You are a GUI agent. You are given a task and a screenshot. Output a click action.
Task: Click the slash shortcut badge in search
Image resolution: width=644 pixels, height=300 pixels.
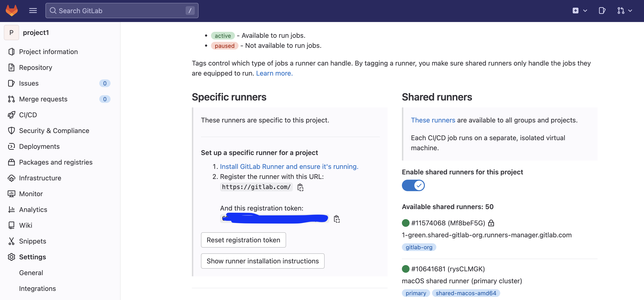(190, 11)
